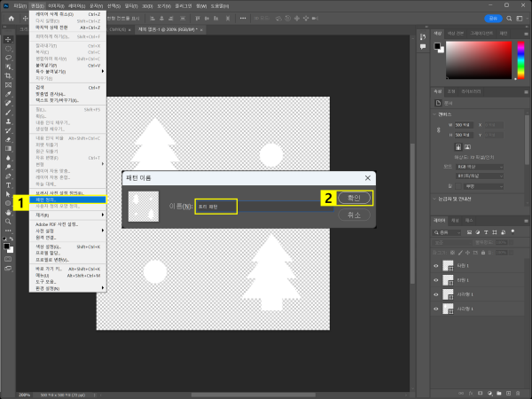
Task: Select the Move tool in the toolbox
Action: coord(8,39)
